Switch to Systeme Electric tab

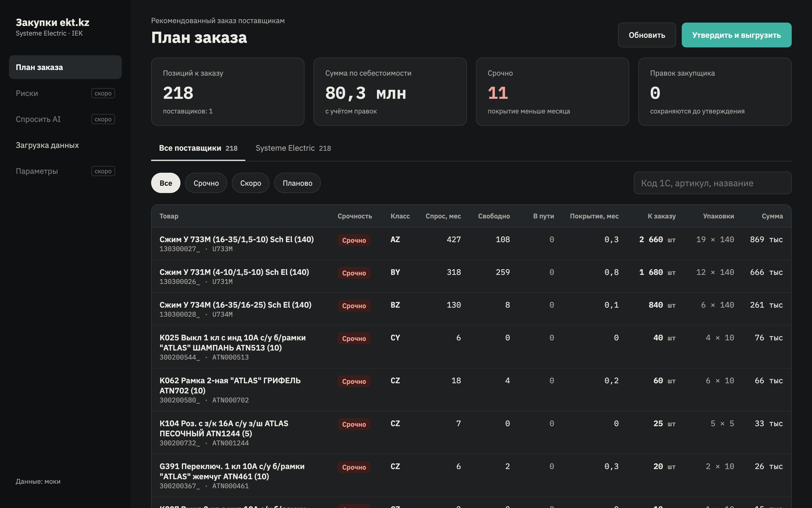(293, 148)
